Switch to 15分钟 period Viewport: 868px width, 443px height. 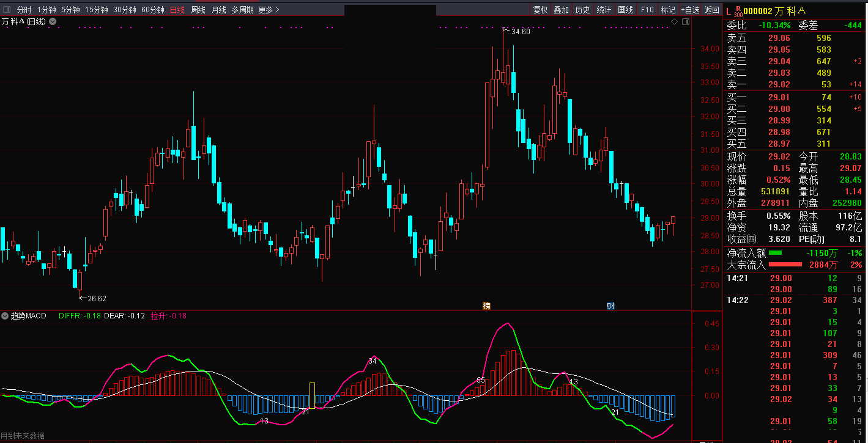97,10
